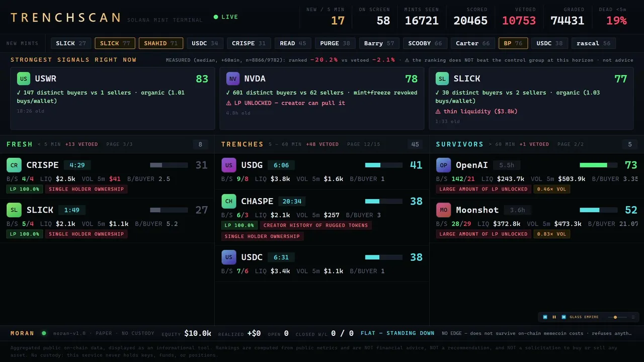Select the CRISPE 31 mint chip
The image size is (644, 362).
(249, 43)
